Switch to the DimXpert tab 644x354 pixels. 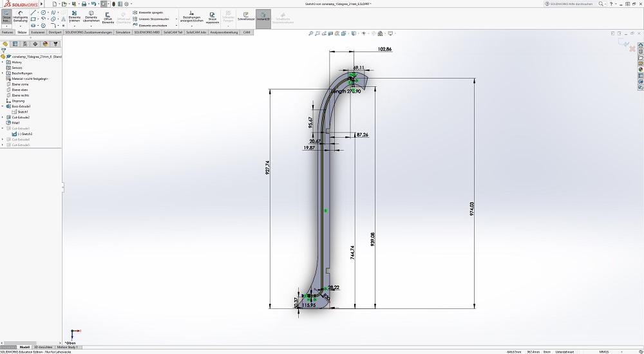click(x=55, y=32)
